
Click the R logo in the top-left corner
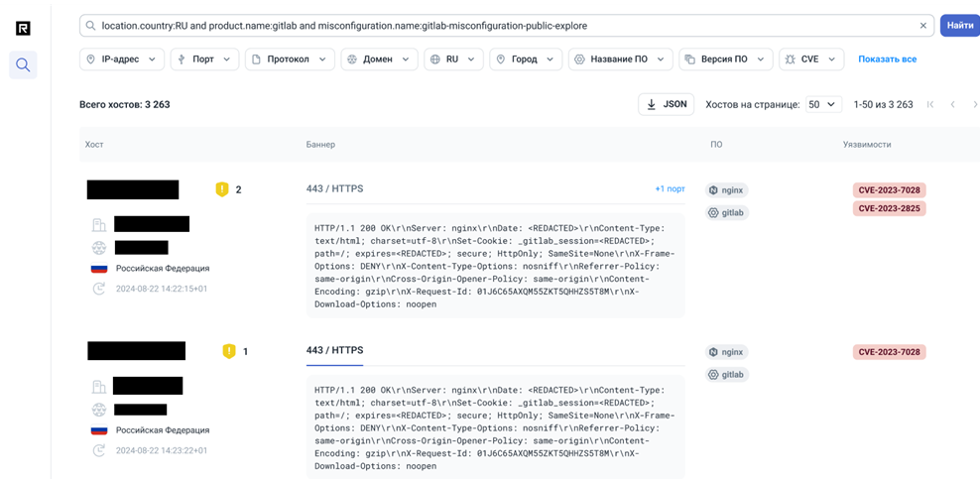coord(23,28)
